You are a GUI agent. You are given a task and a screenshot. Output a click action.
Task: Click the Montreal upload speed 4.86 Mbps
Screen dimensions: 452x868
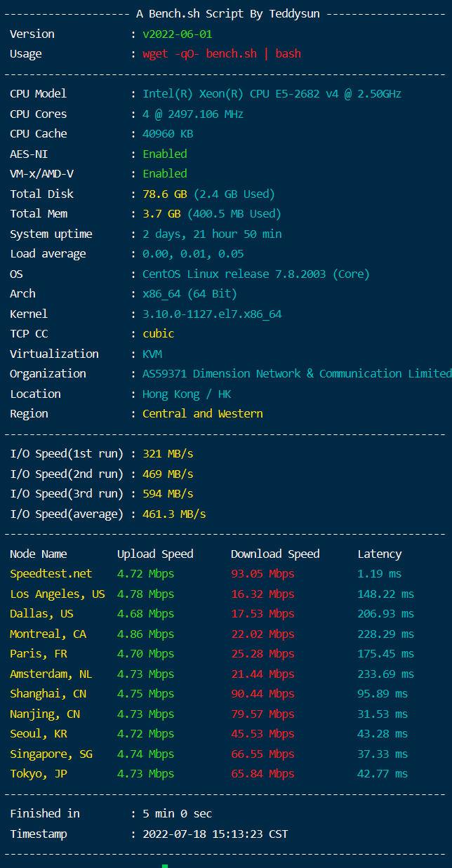click(145, 634)
